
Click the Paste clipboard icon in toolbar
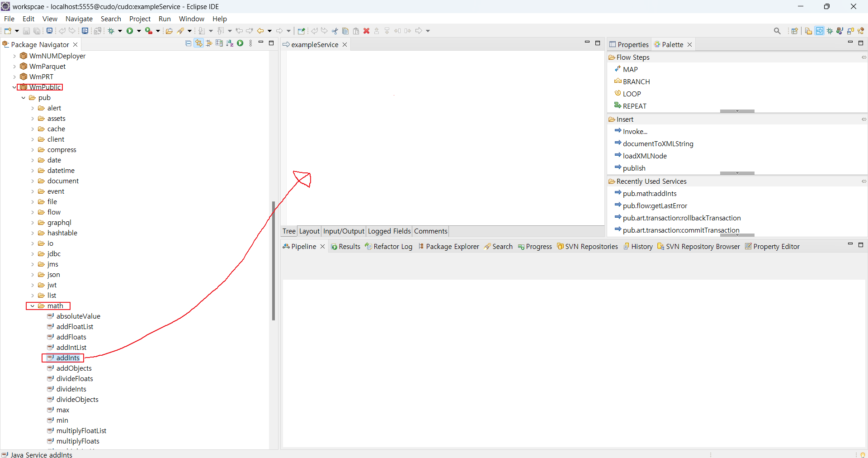pyautogui.click(x=356, y=31)
